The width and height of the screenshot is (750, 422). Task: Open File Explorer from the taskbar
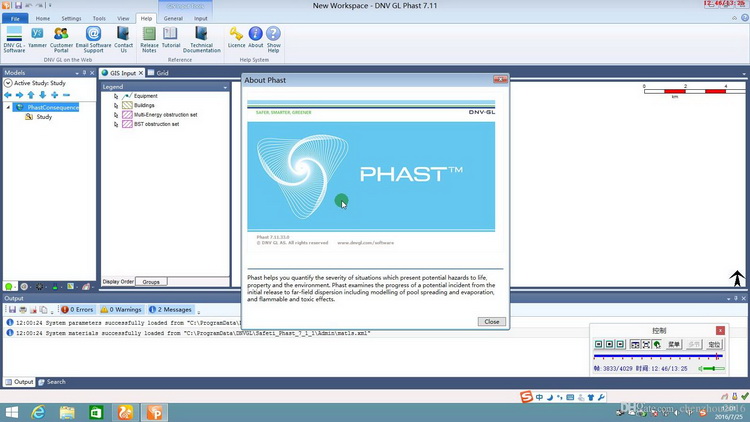coord(67,412)
